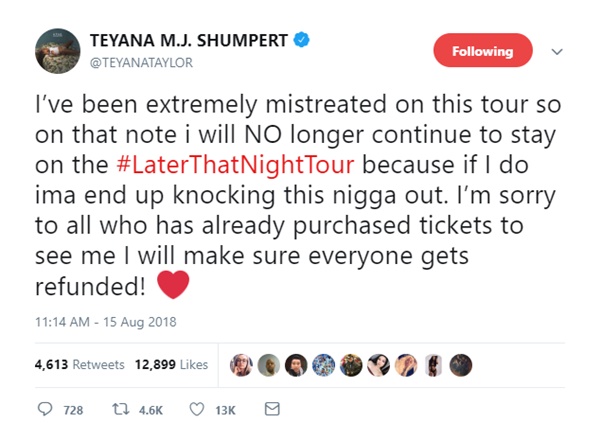This screenshot has height=440, width=600.
Task: Click the reply speech bubble icon
Action: [45, 410]
